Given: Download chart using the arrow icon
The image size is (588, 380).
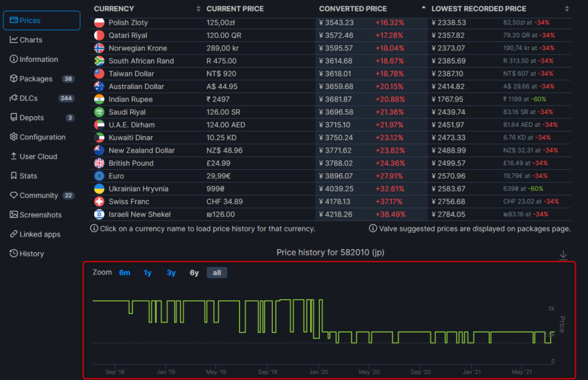Looking at the screenshot, I should (x=563, y=255).
